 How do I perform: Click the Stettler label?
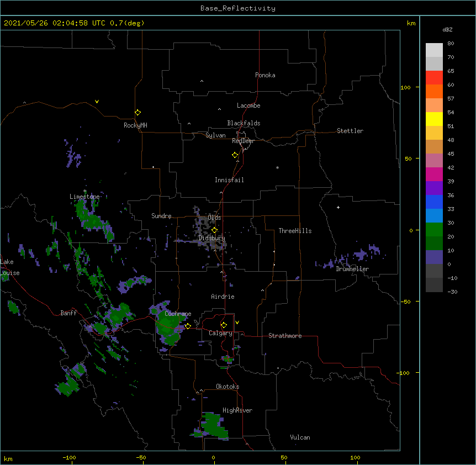coord(350,131)
